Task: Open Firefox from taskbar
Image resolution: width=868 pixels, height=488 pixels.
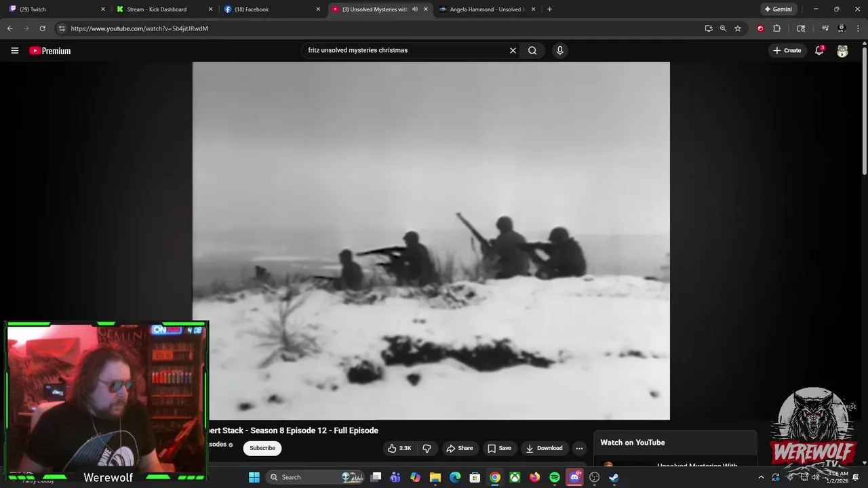Action: click(x=534, y=477)
